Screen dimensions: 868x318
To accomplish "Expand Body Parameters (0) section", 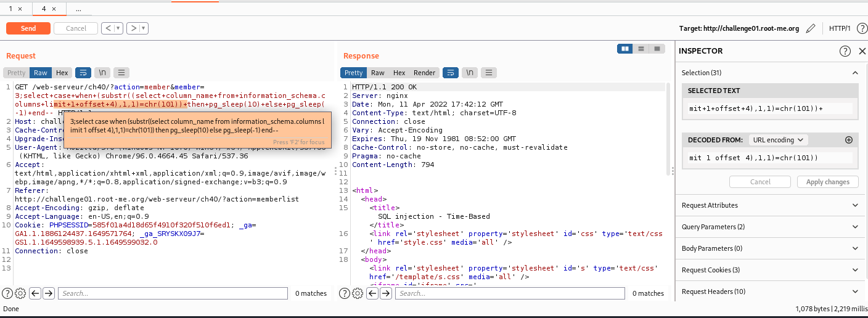I will coord(771,248).
